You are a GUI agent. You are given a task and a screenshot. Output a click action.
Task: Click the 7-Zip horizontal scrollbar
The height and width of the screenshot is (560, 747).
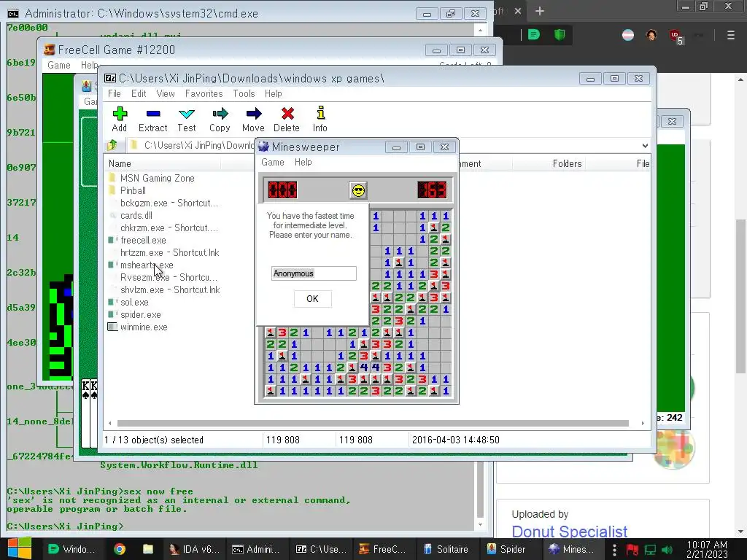(373, 423)
